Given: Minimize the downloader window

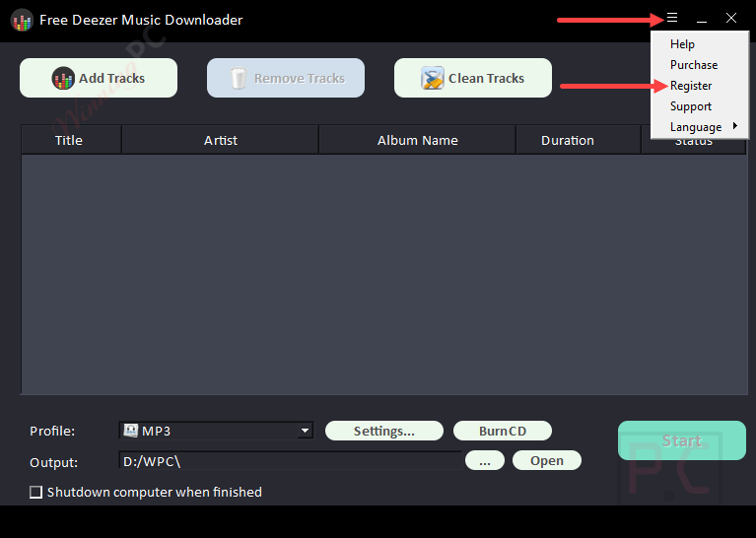Looking at the screenshot, I should (702, 20).
